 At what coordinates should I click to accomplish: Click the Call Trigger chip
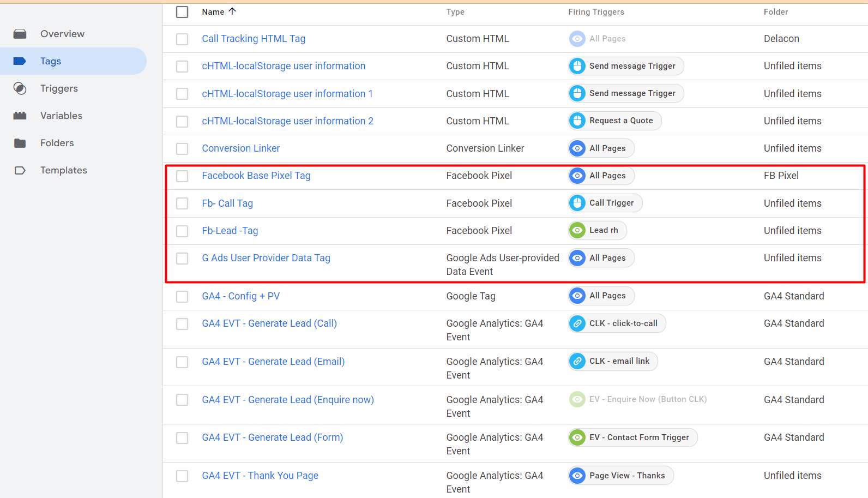tap(605, 203)
